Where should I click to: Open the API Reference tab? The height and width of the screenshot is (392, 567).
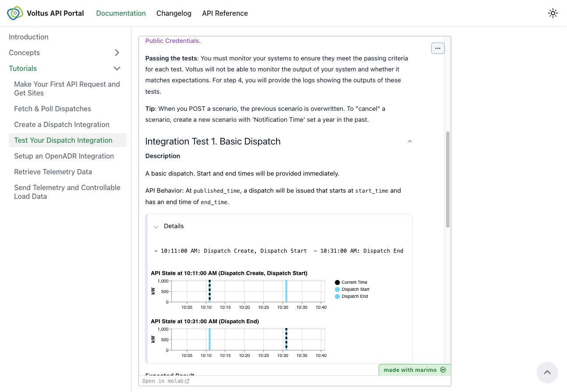coord(225,13)
